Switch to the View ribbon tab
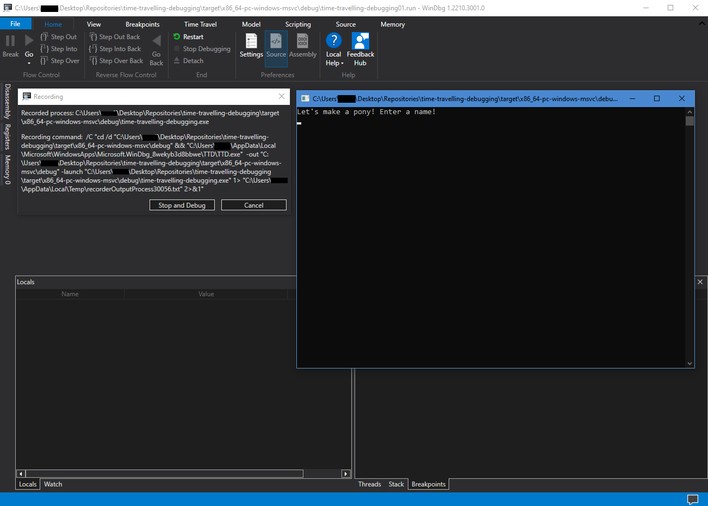 (x=93, y=24)
